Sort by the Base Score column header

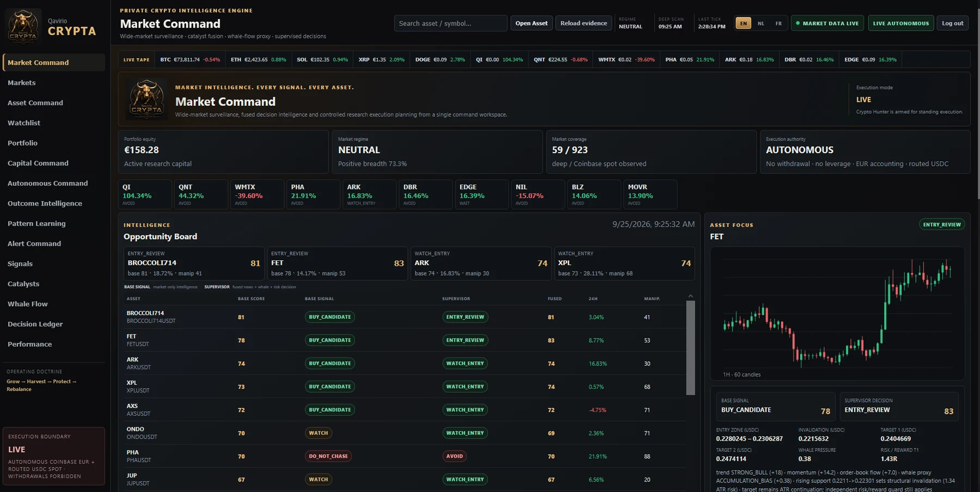click(251, 299)
